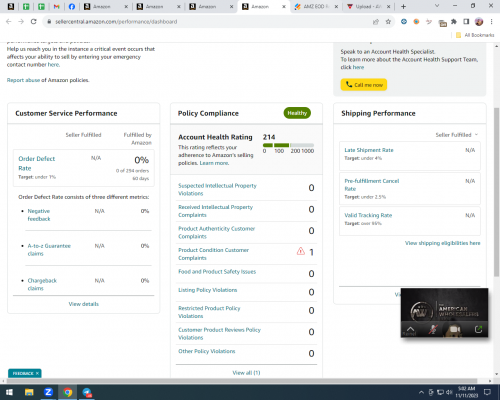Viewport: 500px width, 400px height.
Task: Open Chrome from taskbar
Action: (68, 392)
